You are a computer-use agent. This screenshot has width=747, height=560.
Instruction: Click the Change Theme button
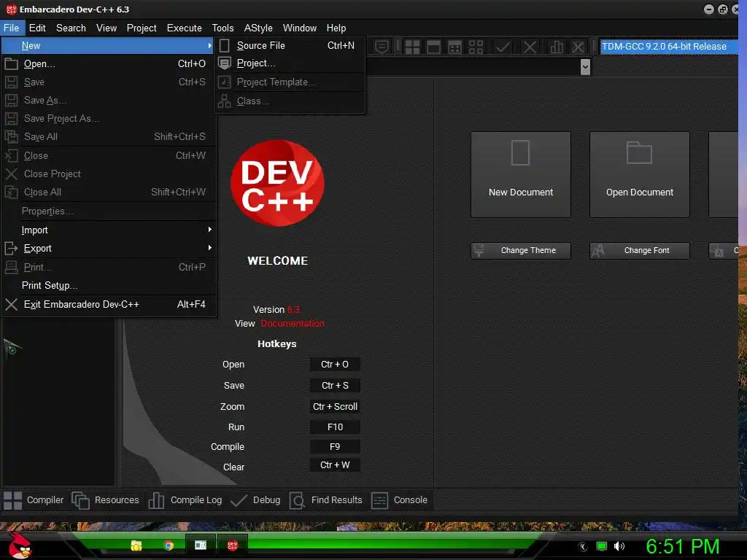(520, 251)
